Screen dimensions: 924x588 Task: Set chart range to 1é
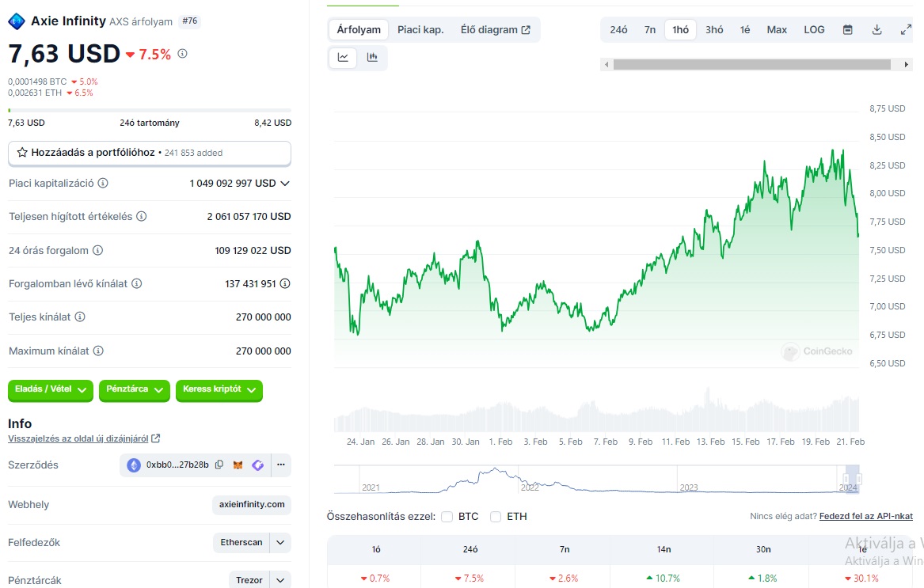745,29
